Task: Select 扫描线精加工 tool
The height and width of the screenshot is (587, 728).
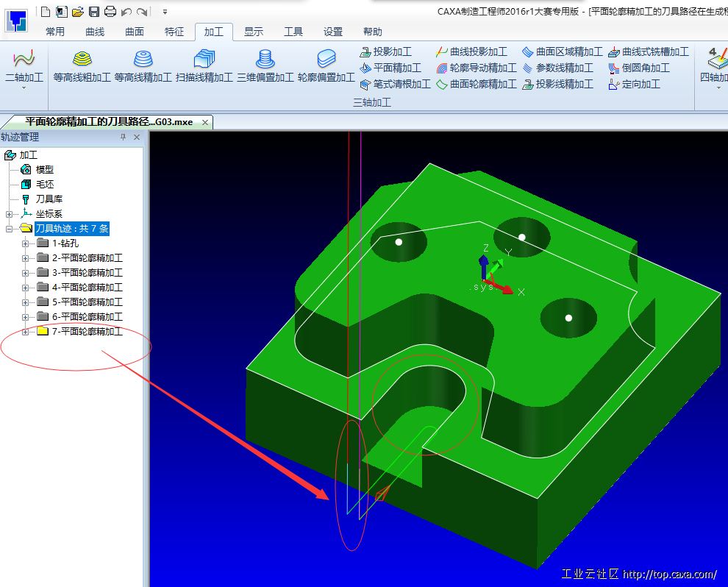Action: [204, 66]
